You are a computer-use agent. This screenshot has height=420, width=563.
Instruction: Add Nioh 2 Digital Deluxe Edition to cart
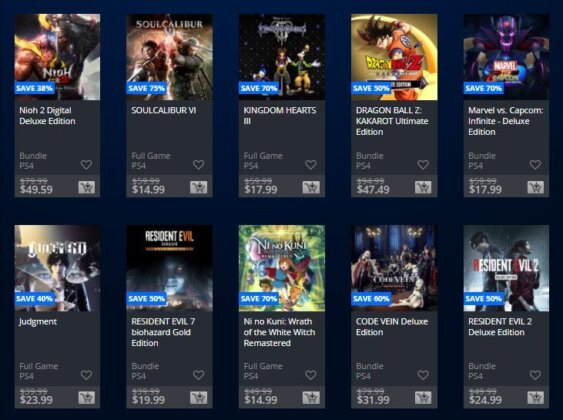87,187
